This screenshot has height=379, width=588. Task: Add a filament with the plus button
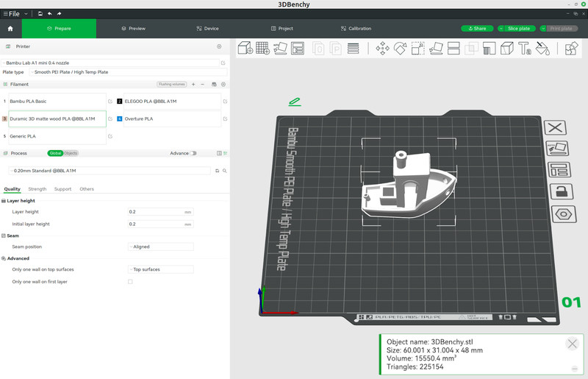[x=193, y=85]
